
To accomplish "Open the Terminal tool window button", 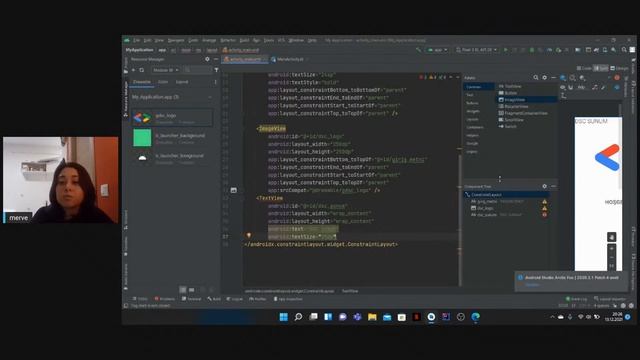I will [191, 299].
